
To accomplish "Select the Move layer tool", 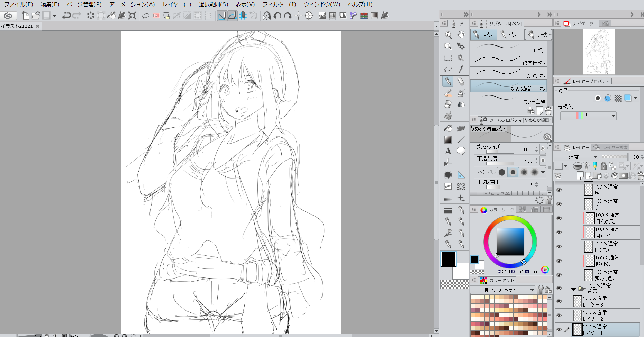I will (461, 46).
